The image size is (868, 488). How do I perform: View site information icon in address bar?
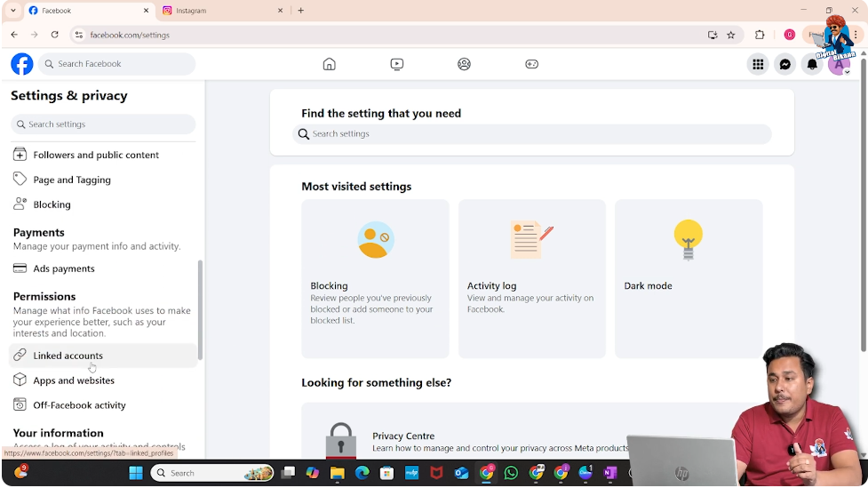tap(79, 35)
